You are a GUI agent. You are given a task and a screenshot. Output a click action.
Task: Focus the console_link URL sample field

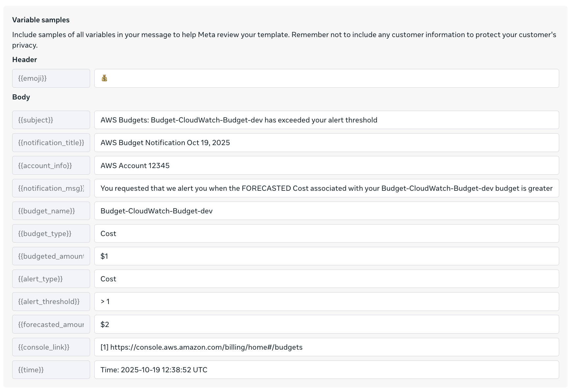click(x=326, y=347)
